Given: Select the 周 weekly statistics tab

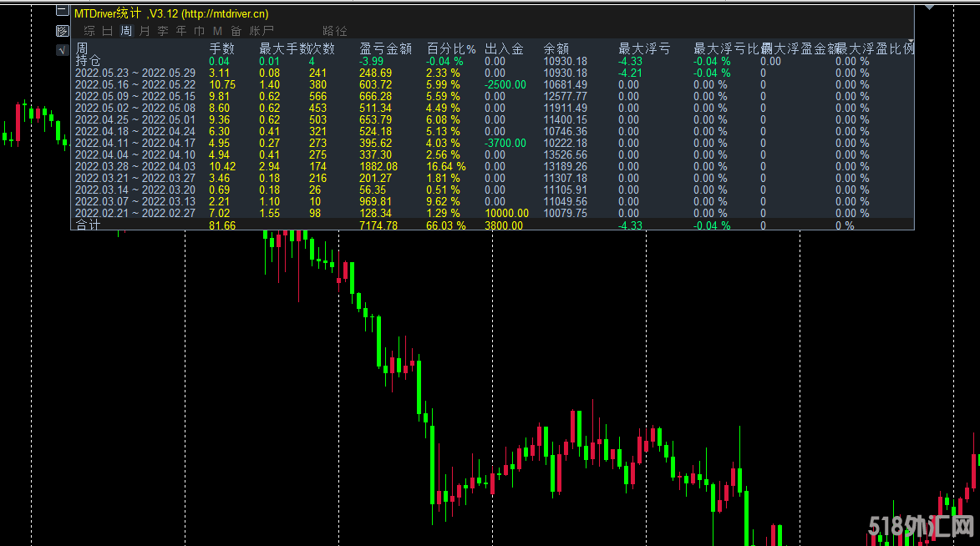Looking at the screenshot, I should 125,31.
